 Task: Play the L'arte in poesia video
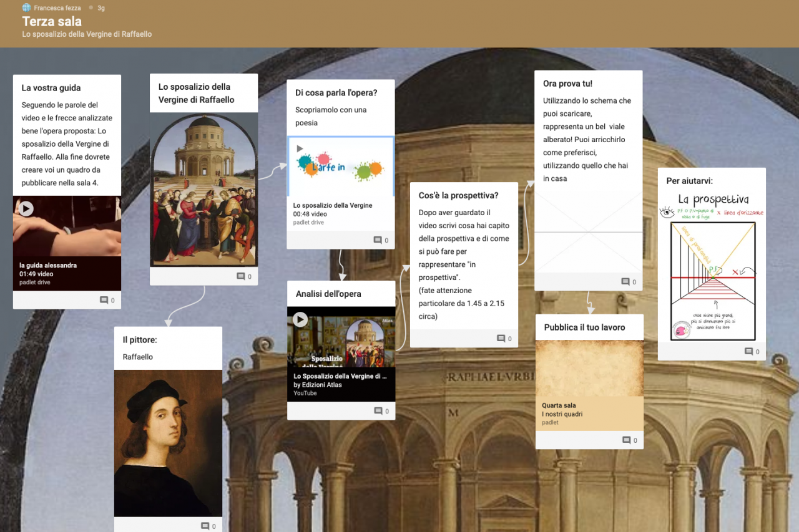tap(300, 148)
